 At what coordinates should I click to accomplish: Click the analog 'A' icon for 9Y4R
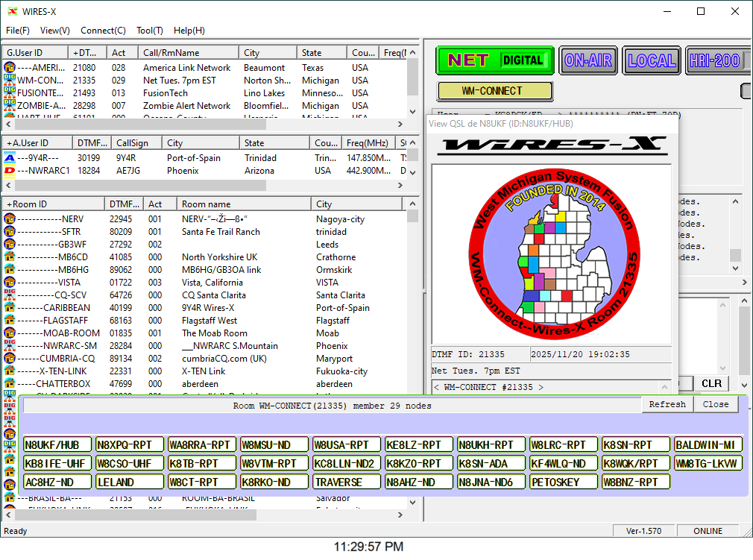click(10, 158)
